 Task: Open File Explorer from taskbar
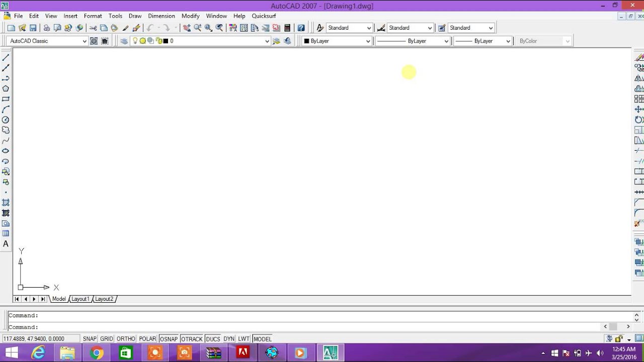point(68,353)
